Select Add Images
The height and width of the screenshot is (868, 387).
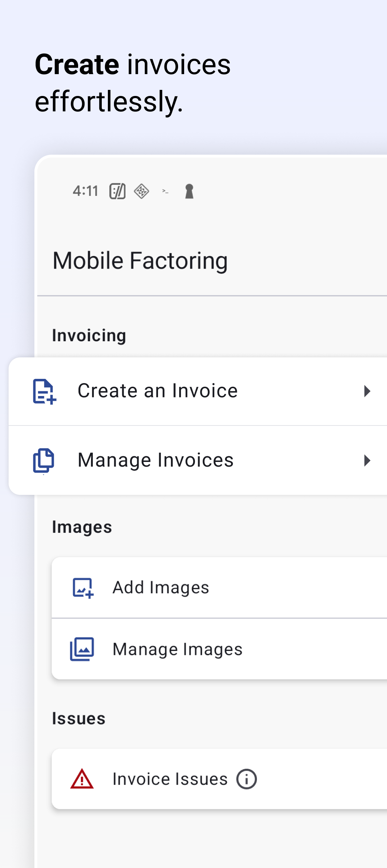pyautogui.click(x=219, y=588)
